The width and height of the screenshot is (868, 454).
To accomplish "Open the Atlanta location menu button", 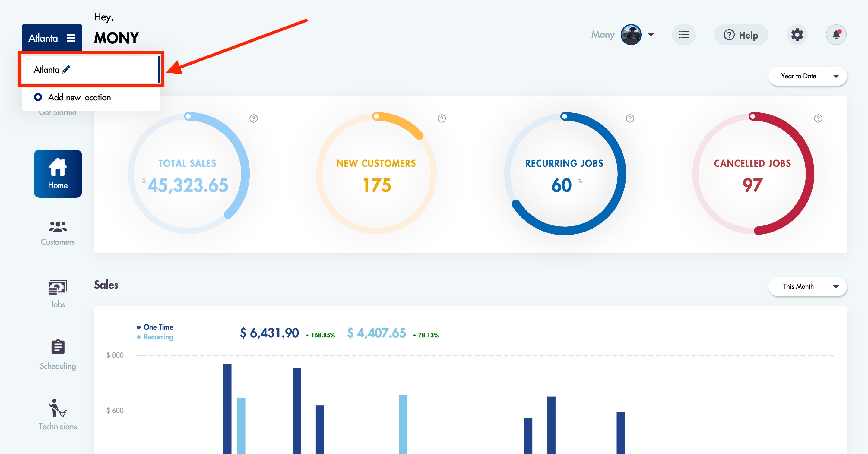I will 52,38.
